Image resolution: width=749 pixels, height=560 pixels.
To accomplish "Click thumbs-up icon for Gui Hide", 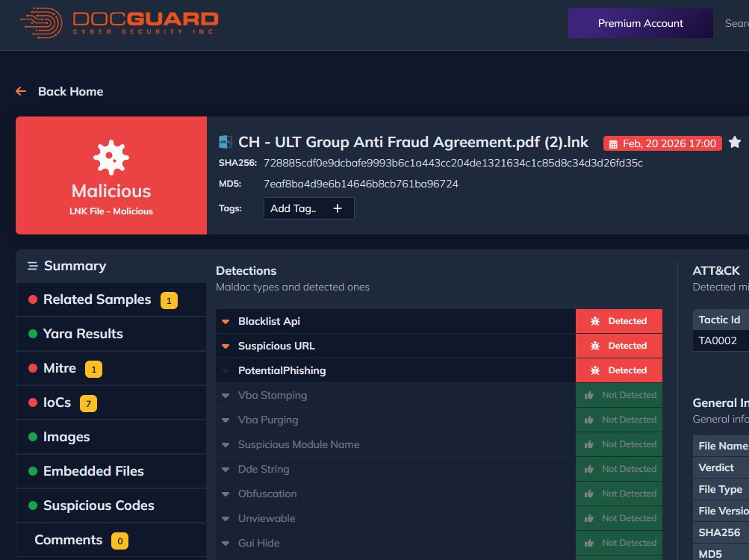I will tap(589, 543).
